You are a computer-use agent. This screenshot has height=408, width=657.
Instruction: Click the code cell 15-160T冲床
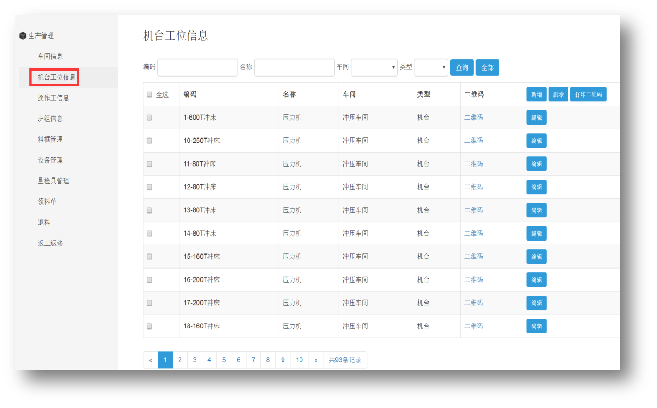202,256
